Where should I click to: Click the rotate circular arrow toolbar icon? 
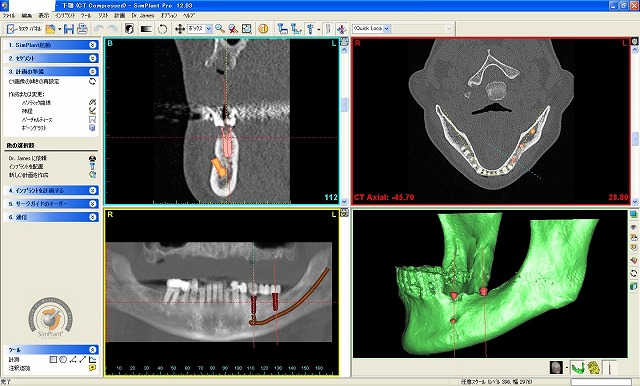(162, 29)
